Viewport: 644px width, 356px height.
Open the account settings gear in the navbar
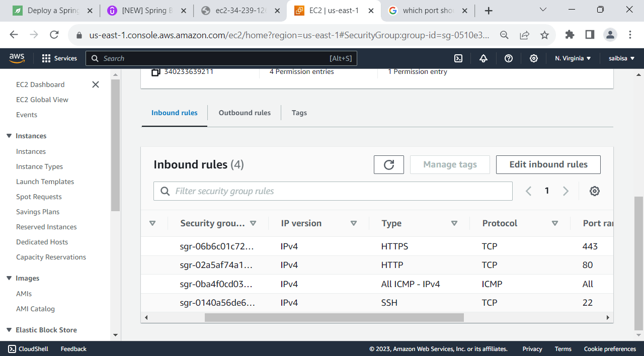pos(533,58)
